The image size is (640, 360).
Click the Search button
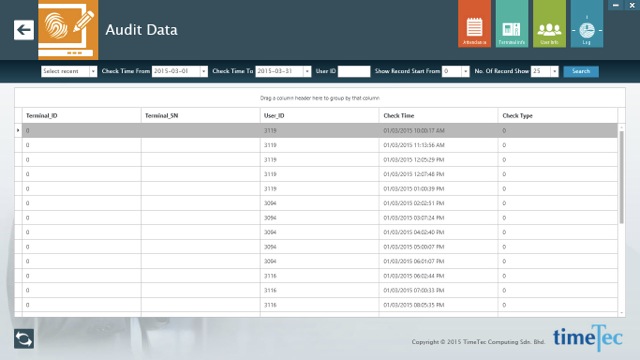pyautogui.click(x=581, y=71)
